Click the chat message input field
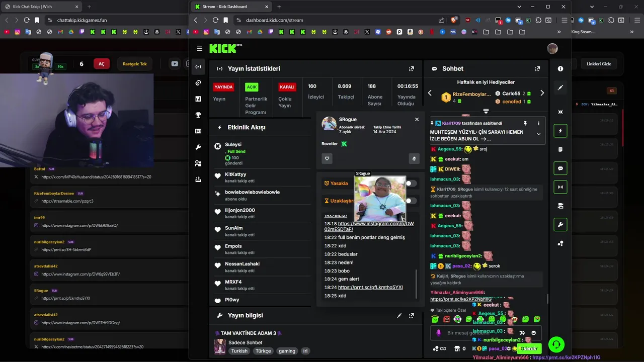The image size is (644, 362). click(486, 333)
